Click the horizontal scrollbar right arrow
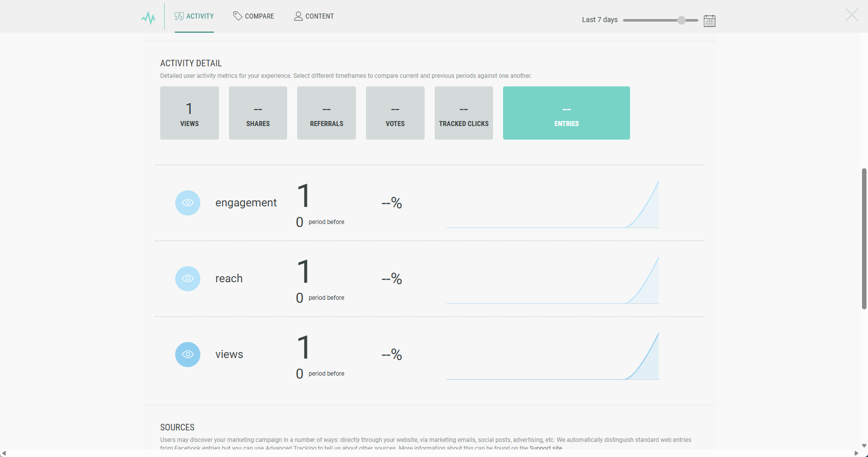868x457 pixels. (x=856, y=453)
